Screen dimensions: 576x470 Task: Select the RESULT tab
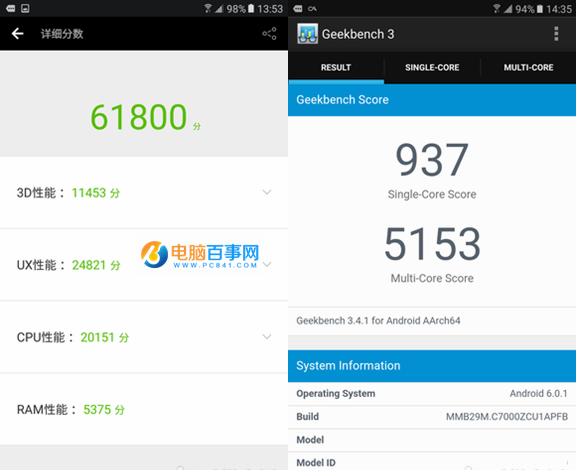336,68
